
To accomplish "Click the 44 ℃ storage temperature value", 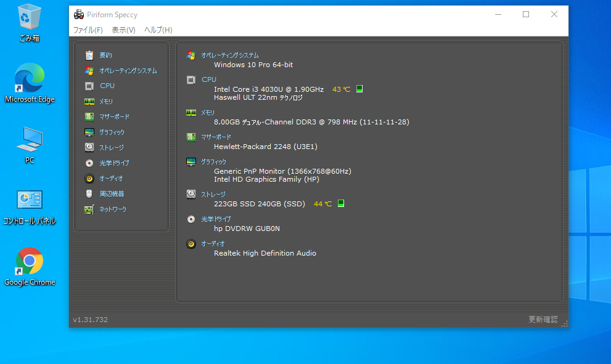I will coord(322,204).
